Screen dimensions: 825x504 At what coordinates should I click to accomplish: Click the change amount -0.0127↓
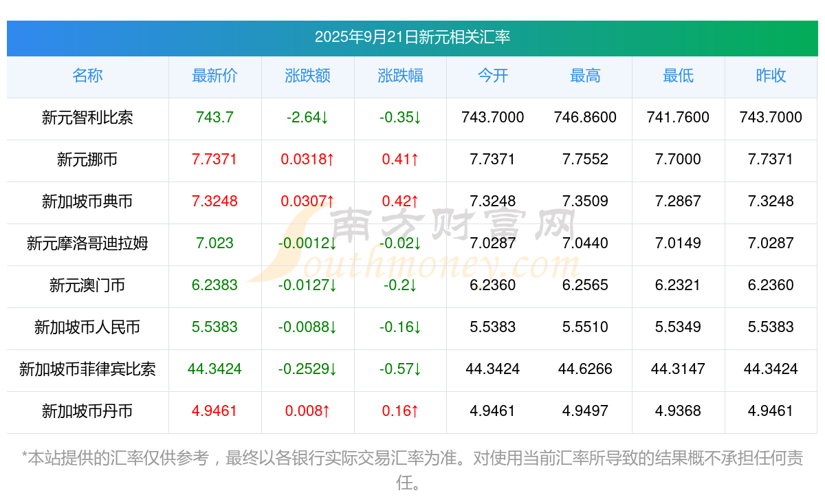(x=307, y=285)
